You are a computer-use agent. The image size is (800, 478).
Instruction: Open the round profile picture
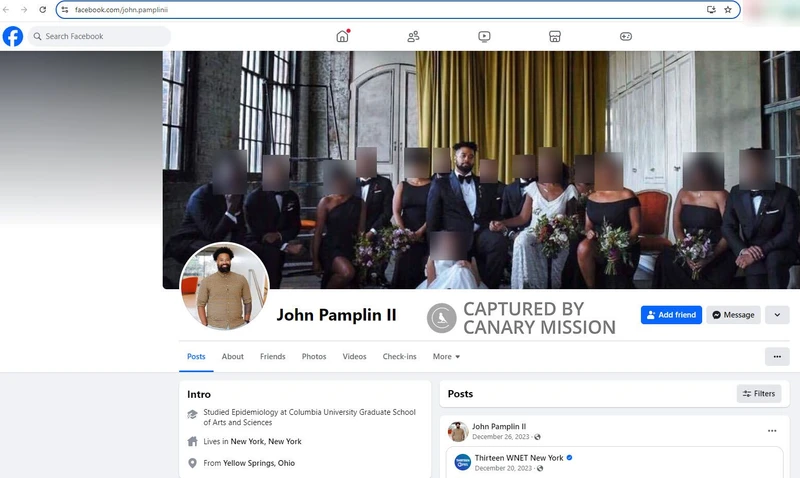point(224,286)
